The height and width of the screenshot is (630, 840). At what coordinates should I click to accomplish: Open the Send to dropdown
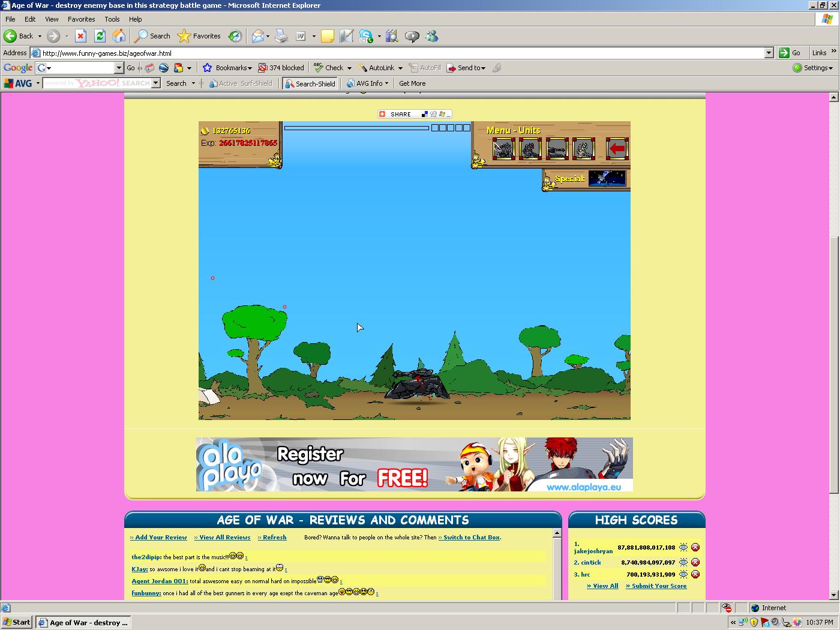[x=467, y=68]
